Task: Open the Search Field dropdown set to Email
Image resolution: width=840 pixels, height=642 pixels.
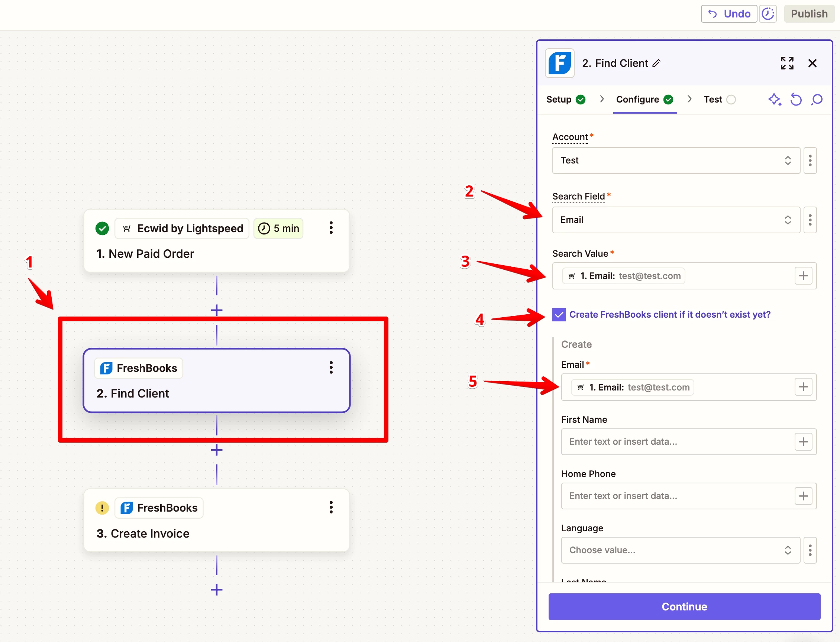Action: pos(676,220)
